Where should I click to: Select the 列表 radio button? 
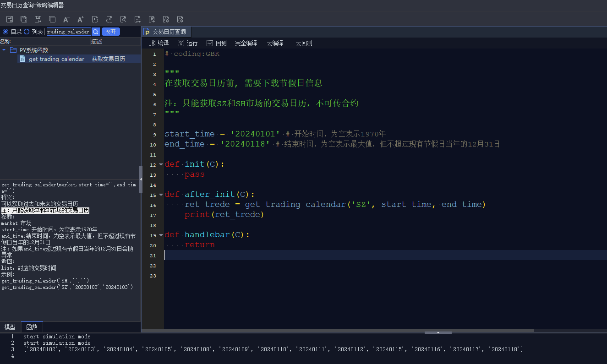[x=27, y=32]
